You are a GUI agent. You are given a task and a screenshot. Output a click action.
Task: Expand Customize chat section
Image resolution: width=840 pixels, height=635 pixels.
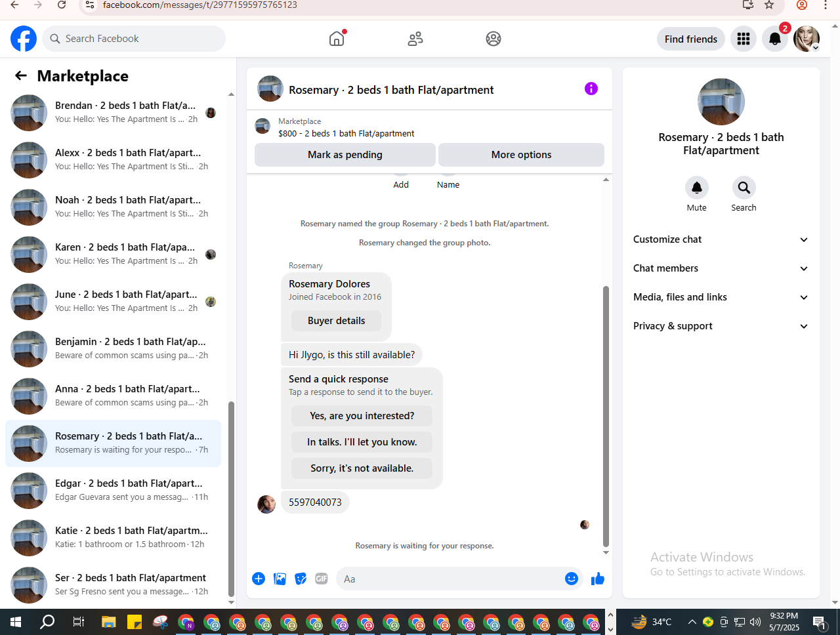721,239
